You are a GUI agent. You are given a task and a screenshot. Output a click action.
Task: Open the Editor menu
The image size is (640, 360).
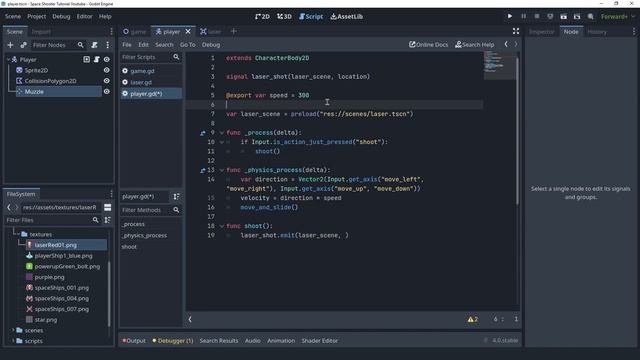(x=84, y=16)
